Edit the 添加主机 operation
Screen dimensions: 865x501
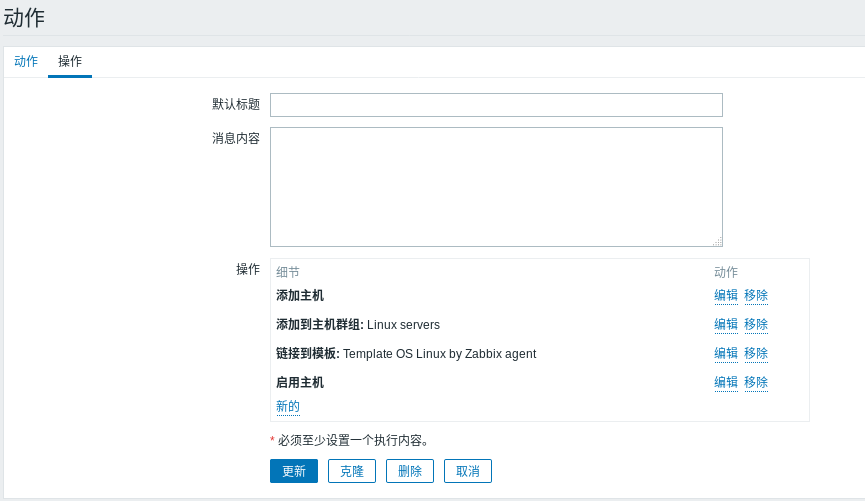coord(726,295)
